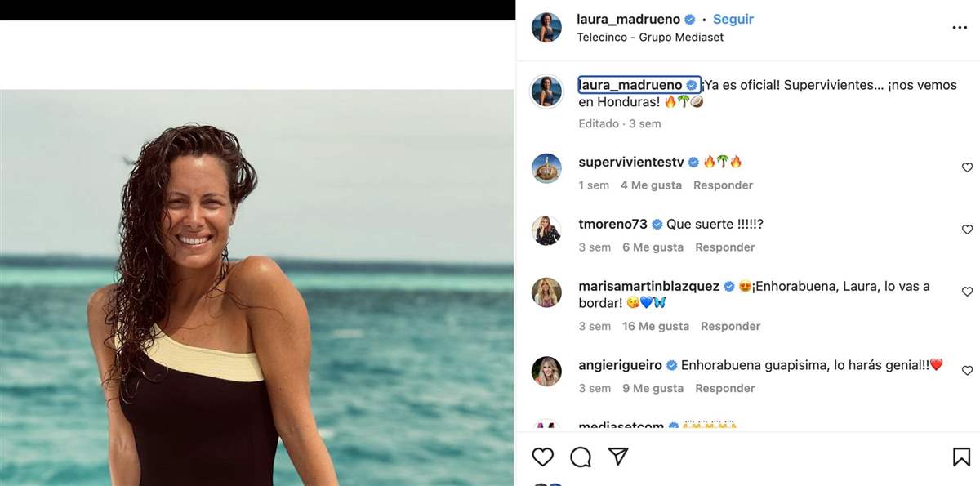
Task: Like the post with the heart icon
Action: [543, 457]
